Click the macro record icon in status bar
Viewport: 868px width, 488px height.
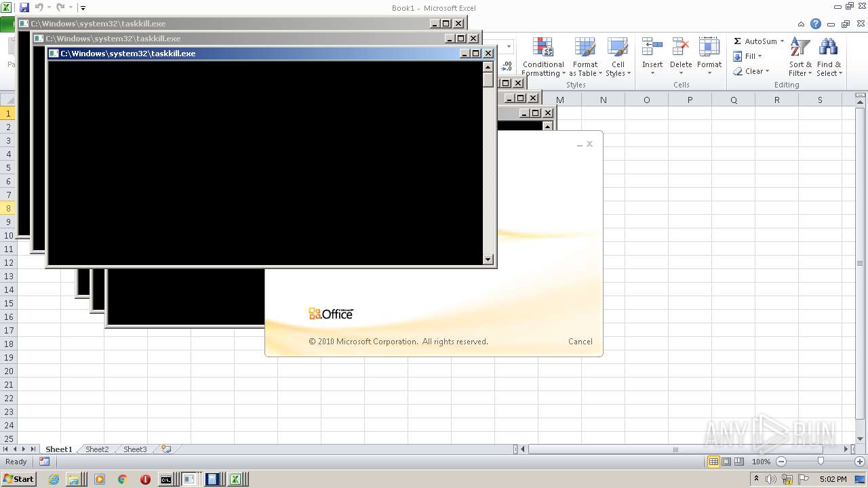44,462
